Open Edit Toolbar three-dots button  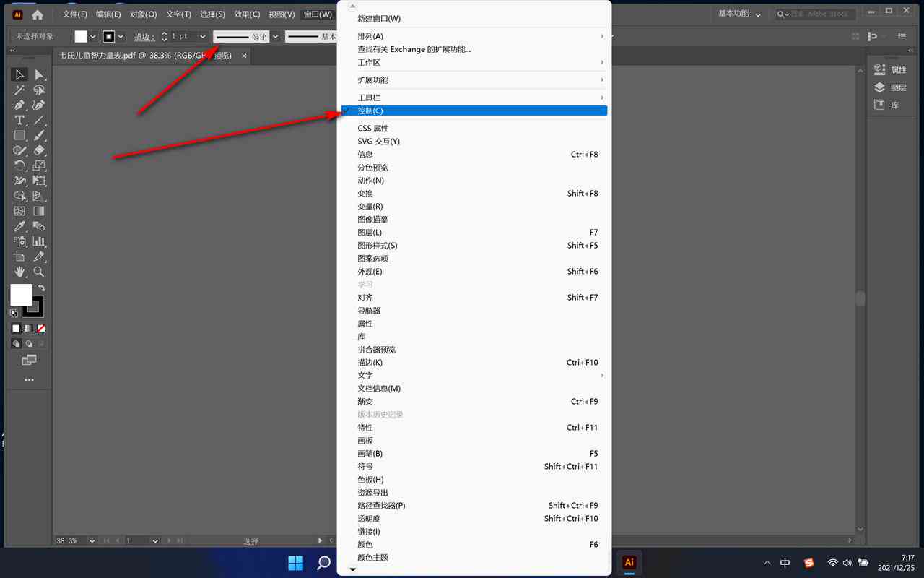click(x=29, y=379)
